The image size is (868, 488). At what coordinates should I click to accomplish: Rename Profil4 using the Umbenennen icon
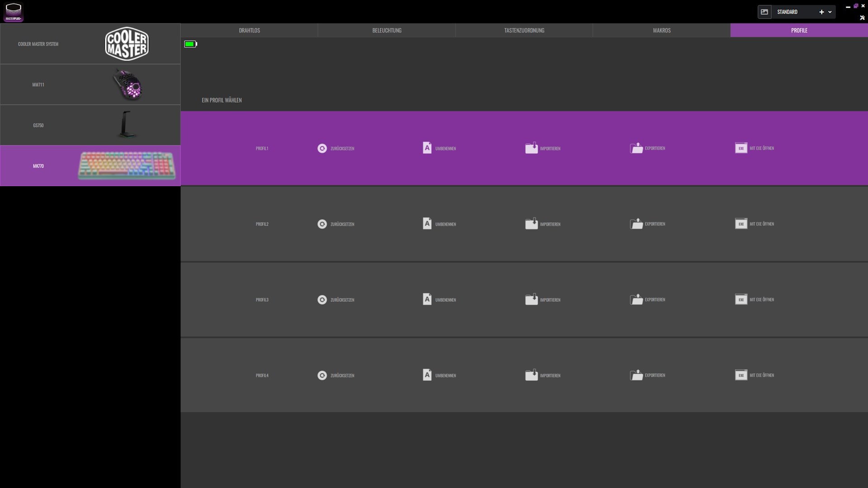pos(427,375)
